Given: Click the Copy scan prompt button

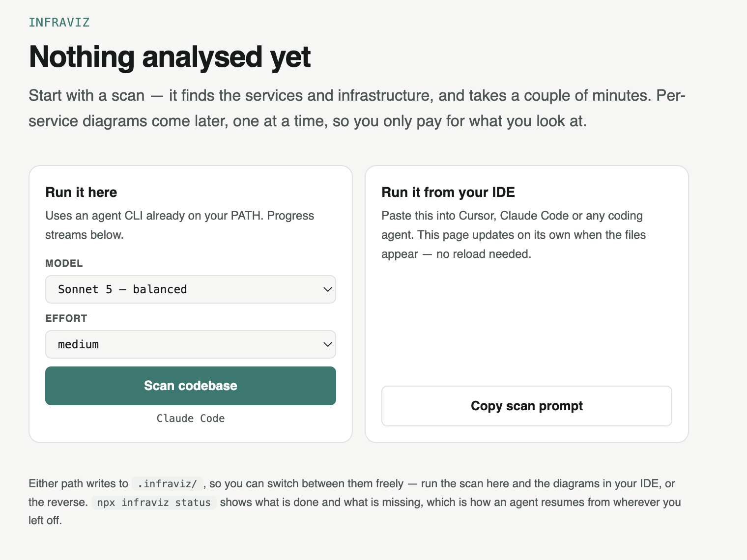Looking at the screenshot, I should tap(526, 406).
